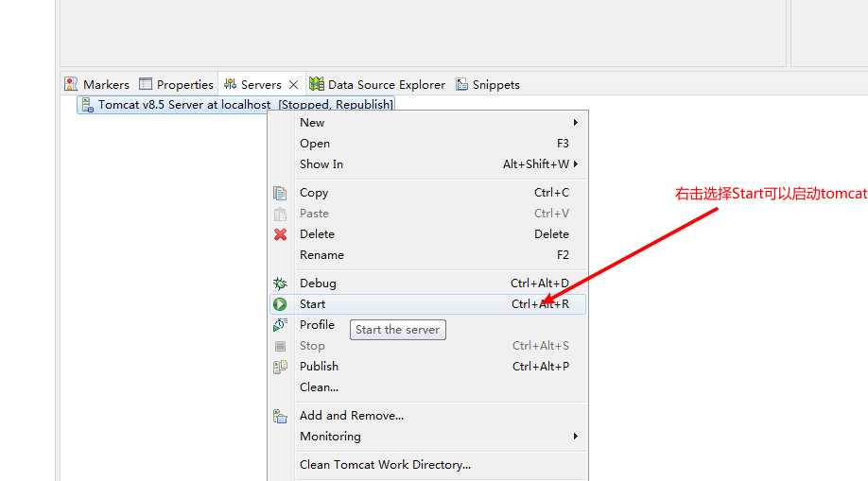
Task: Click the green Start play icon
Action: coord(280,304)
